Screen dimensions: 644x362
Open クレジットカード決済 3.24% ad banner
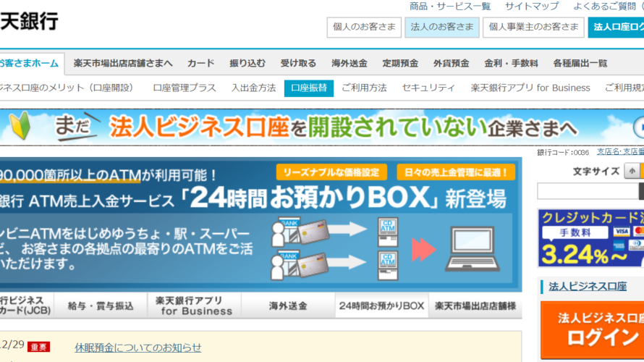pyautogui.click(x=591, y=238)
